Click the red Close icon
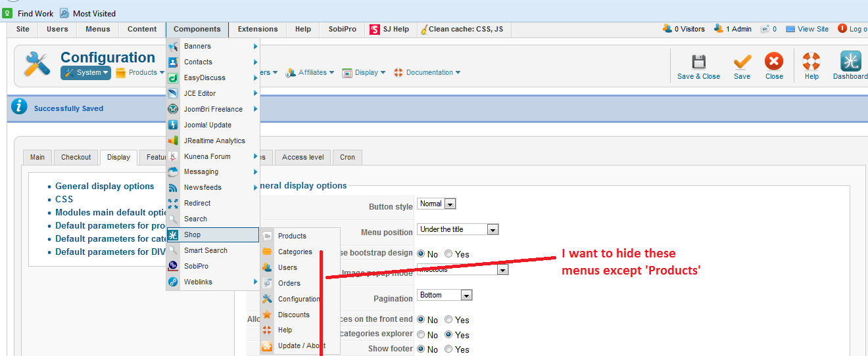Image resolution: width=868 pixels, height=356 pixels. (774, 62)
